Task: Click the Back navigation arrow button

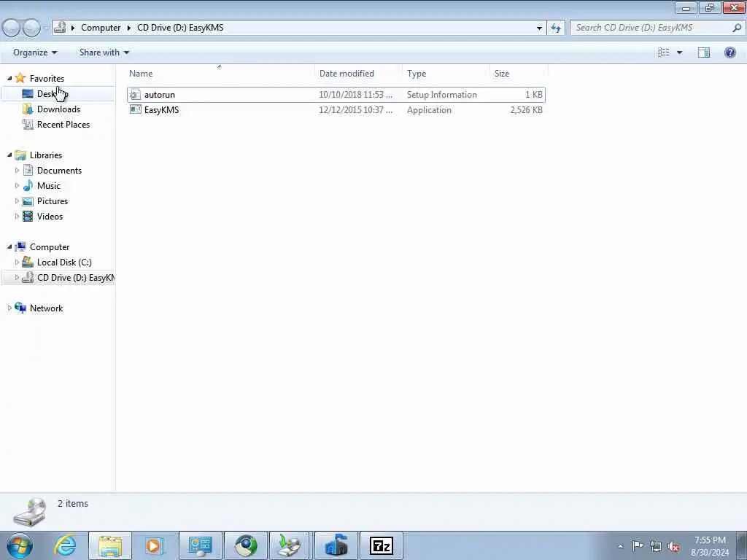Action: tap(10, 28)
